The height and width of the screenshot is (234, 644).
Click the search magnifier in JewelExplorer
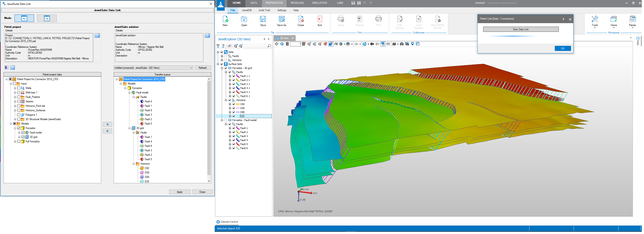[269, 46]
